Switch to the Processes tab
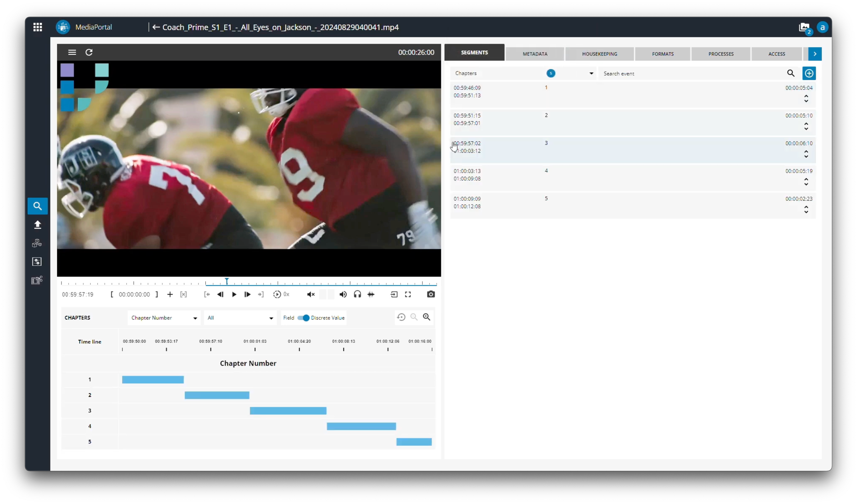Screen dimensions: 857x504 [x=721, y=54]
